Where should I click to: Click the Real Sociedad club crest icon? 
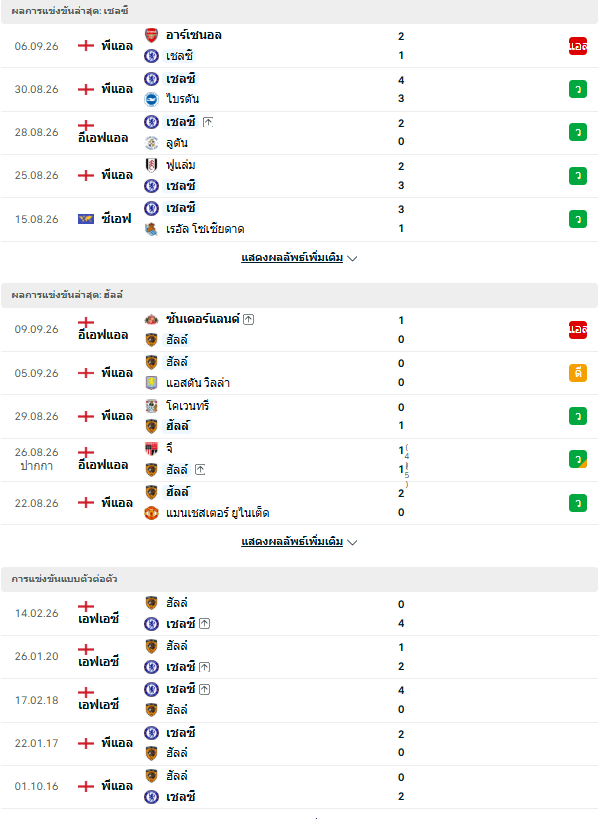click(151, 229)
